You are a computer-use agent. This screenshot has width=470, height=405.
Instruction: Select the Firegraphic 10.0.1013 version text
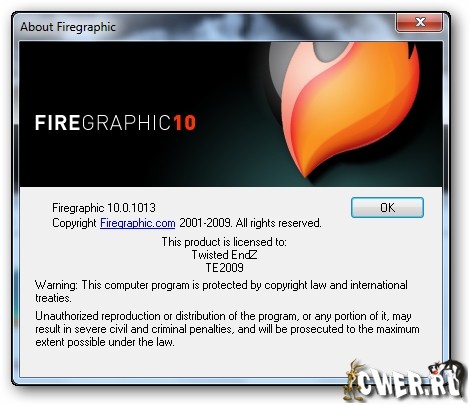[x=104, y=208]
